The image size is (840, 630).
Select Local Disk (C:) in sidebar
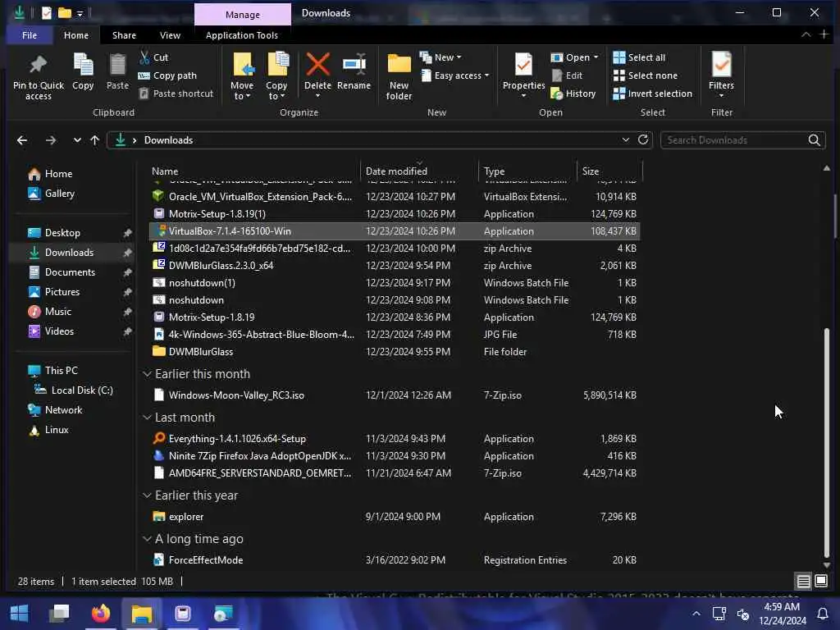point(81,390)
